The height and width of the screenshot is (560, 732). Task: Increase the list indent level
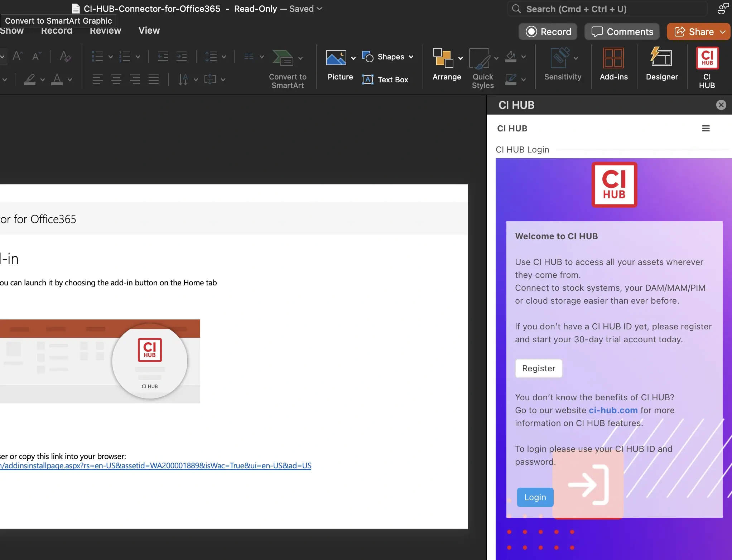click(182, 57)
